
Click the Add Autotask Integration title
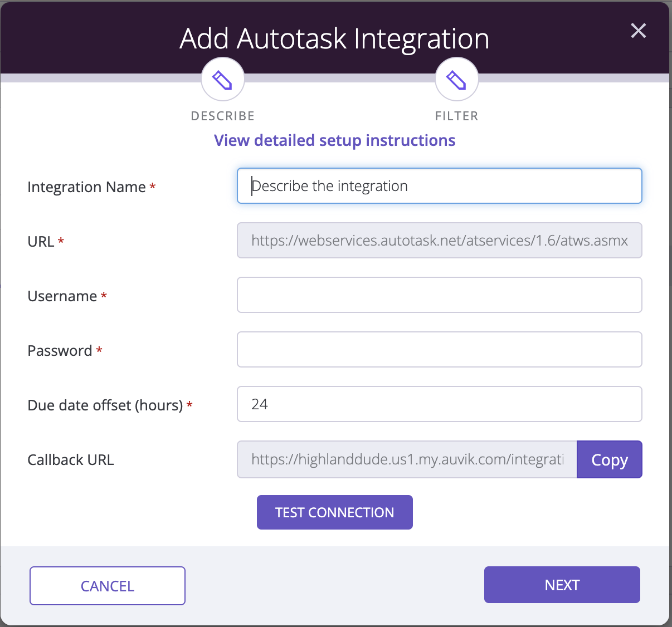pos(334,38)
